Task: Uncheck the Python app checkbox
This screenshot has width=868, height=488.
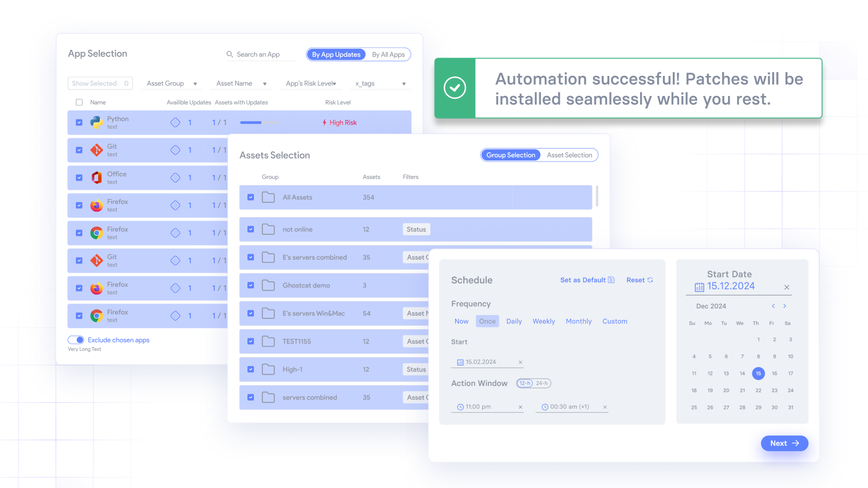Action: (79, 123)
